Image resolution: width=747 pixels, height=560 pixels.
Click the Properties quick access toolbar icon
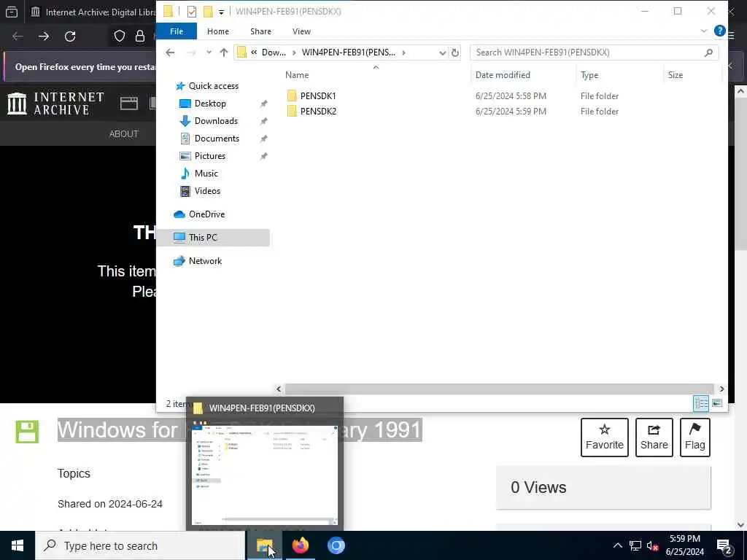192,12
